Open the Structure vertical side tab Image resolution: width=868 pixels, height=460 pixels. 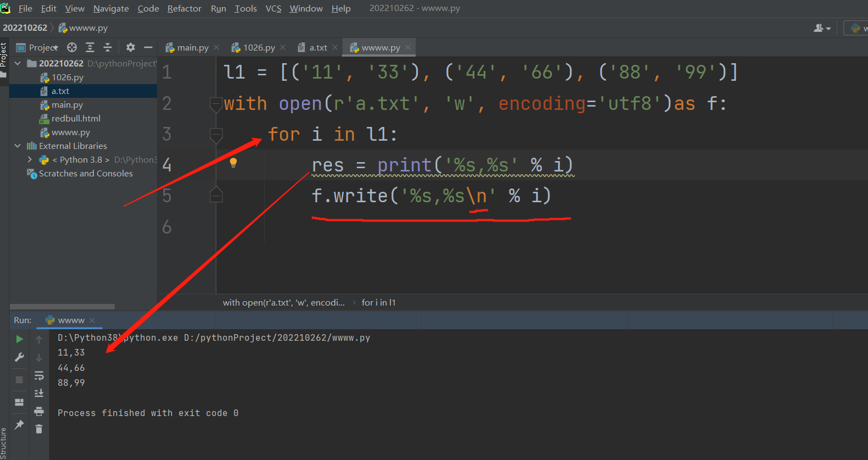click(x=4, y=443)
